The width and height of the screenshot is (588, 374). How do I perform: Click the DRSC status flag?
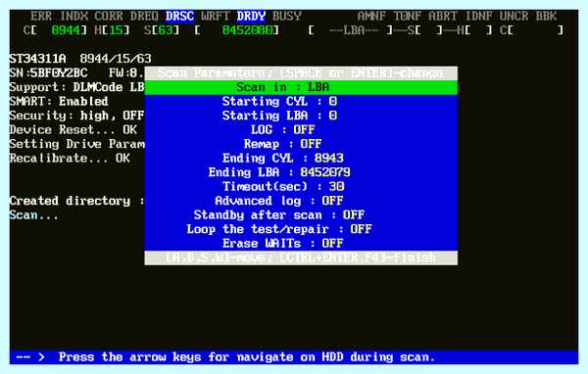[180, 17]
